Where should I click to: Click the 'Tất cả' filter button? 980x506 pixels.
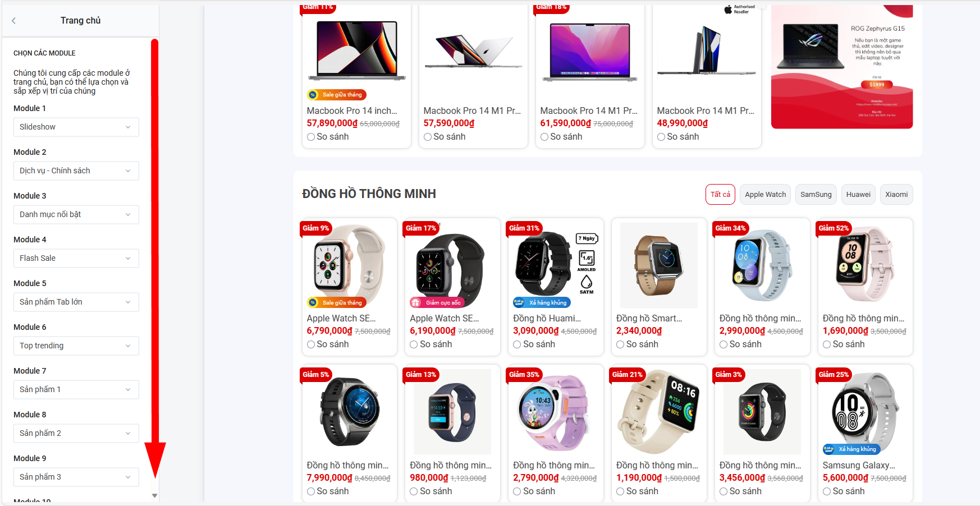[x=720, y=195]
